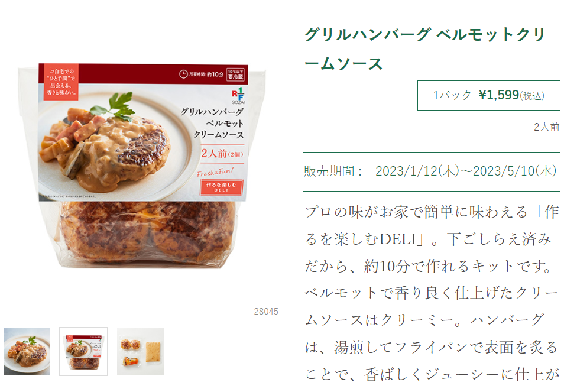Screen dimensions: 564x392
Task: Select the kit contents thumbnail
Action: 140,351
